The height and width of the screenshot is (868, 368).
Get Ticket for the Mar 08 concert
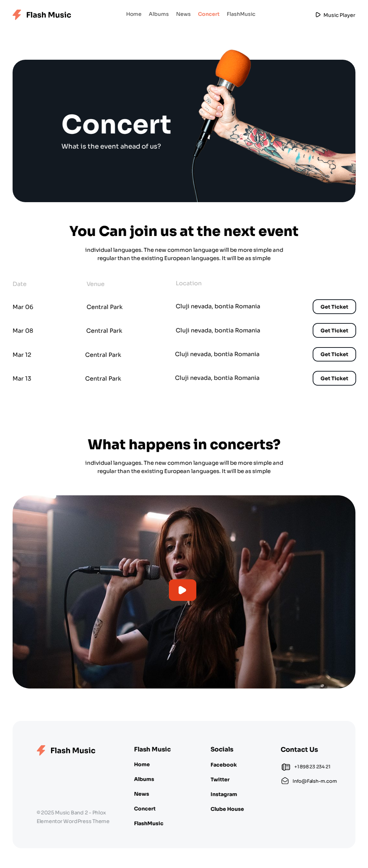coord(334,331)
